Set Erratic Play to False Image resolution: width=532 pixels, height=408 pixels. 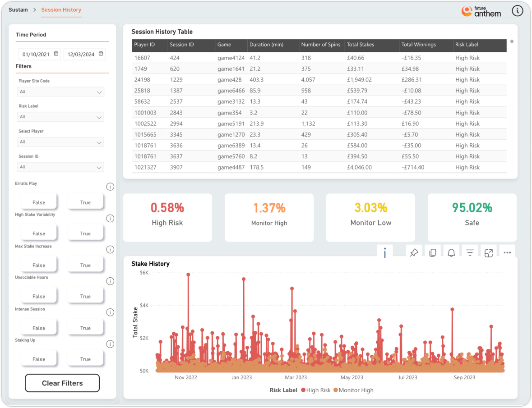39,202
